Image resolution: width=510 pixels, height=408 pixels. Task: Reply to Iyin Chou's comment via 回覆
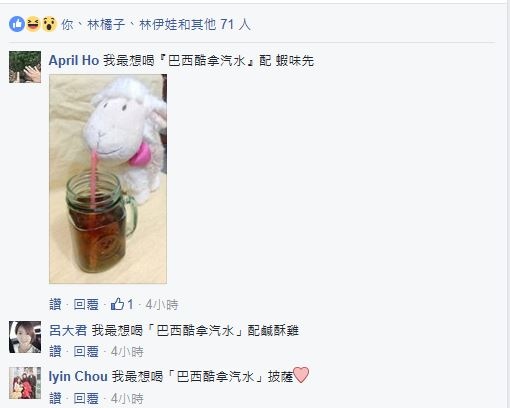pyautogui.click(x=86, y=398)
